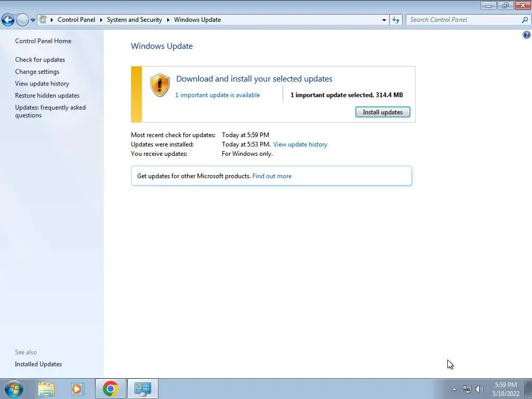Viewport: 532px width, 399px height.
Task: Click Download and install your selected updates heading
Action: (x=254, y=79)
